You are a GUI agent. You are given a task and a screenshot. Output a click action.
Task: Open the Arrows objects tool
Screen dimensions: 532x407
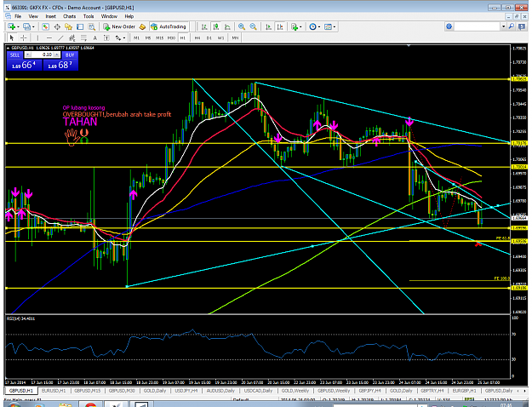(118, 37)
